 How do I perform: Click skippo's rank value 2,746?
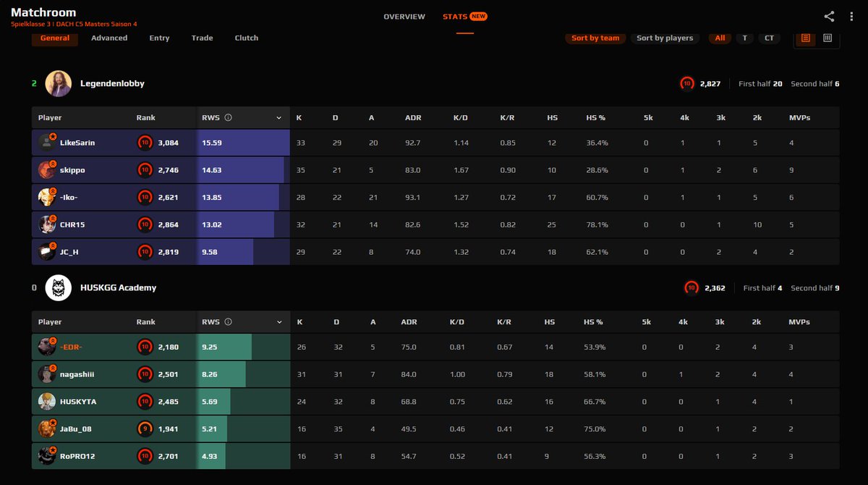tap(168, 170)
